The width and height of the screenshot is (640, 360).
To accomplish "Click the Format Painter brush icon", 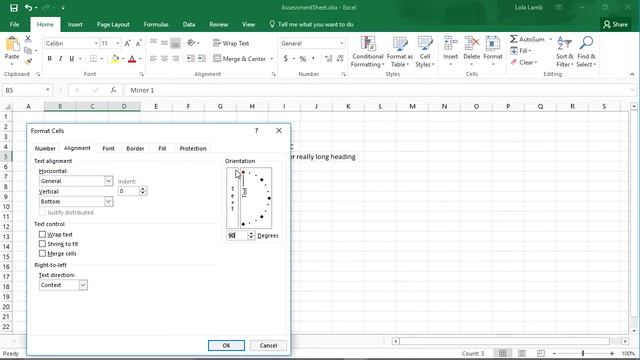I will click(x=28, y=62).
